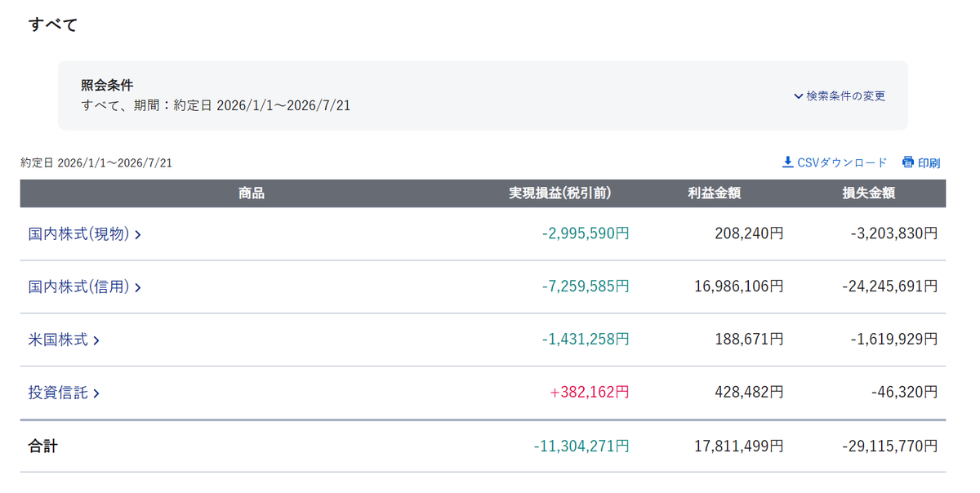Open 投資信託 details link

(x=64, y=393)
